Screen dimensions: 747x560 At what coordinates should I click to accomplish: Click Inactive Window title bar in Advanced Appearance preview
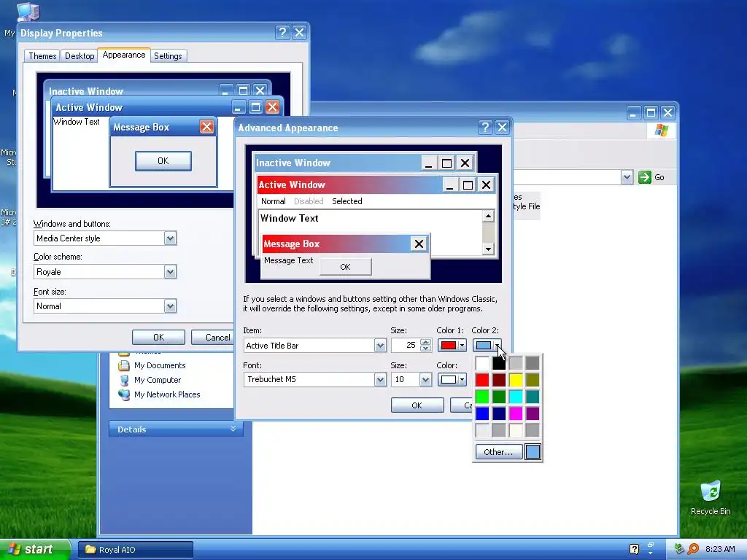tap(338, 163)
